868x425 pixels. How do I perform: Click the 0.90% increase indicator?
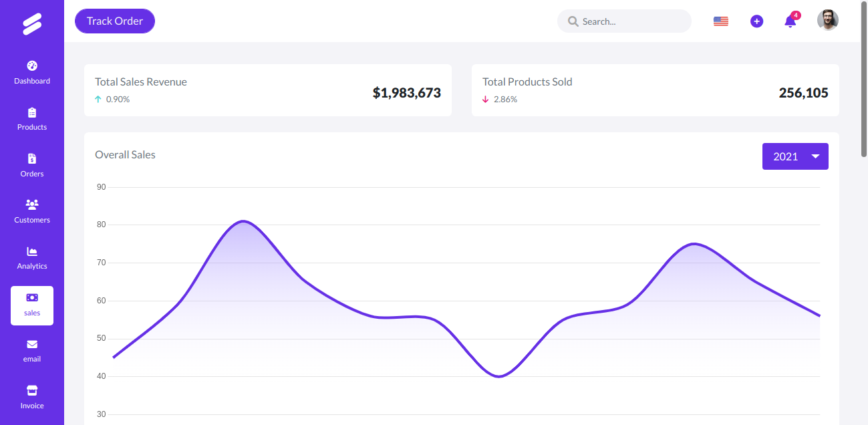coord(112,99)
